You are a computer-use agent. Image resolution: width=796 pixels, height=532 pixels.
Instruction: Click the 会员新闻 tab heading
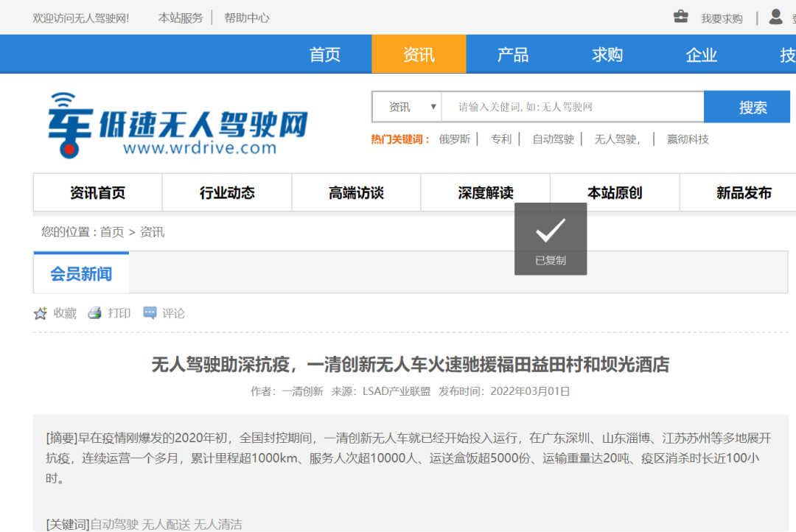tap(81, 275)
